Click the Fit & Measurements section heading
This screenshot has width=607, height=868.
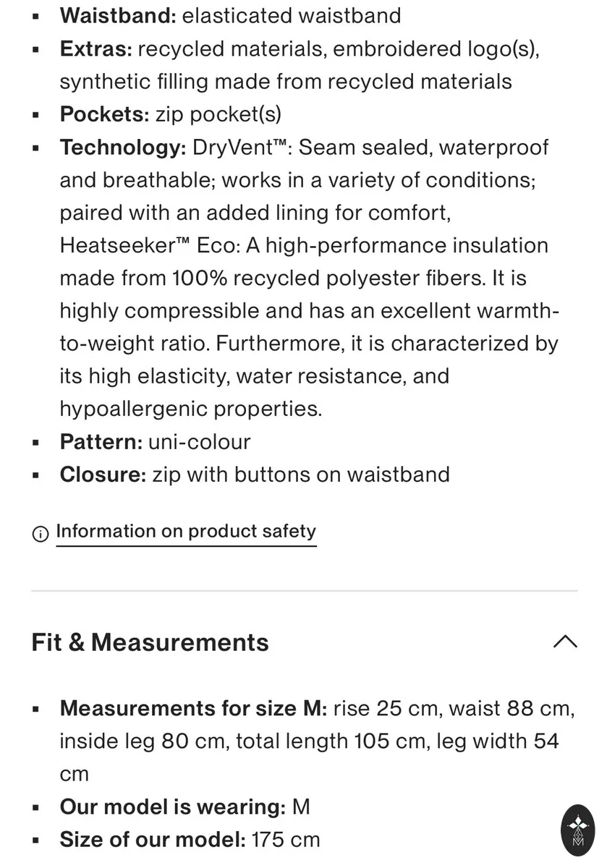(150, 642)
